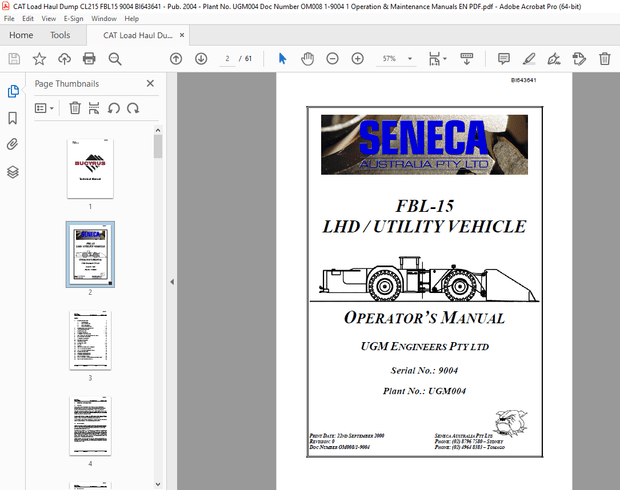Viewport: 620px width, 490px height.
Task: Click the 'FBL-15' title text
Action: point(425,206)
